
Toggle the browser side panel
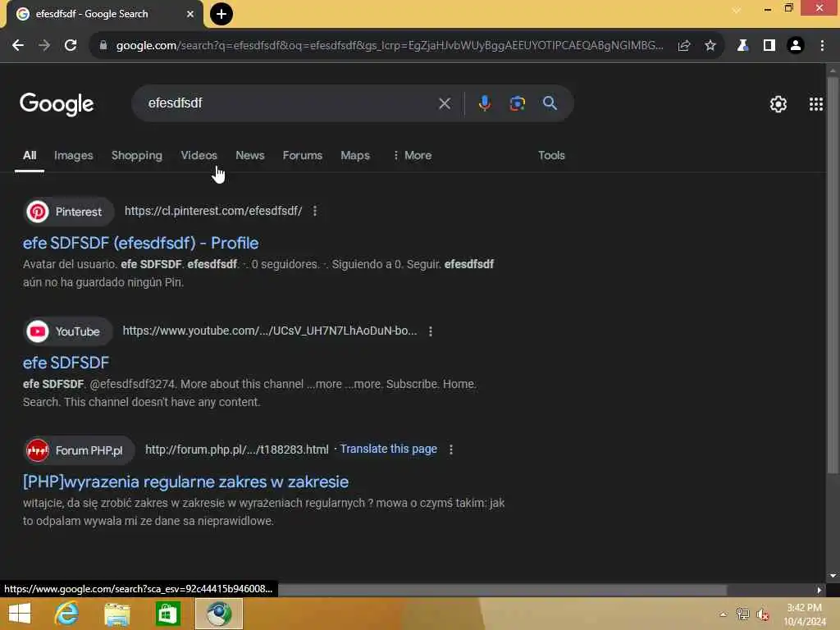769,46
